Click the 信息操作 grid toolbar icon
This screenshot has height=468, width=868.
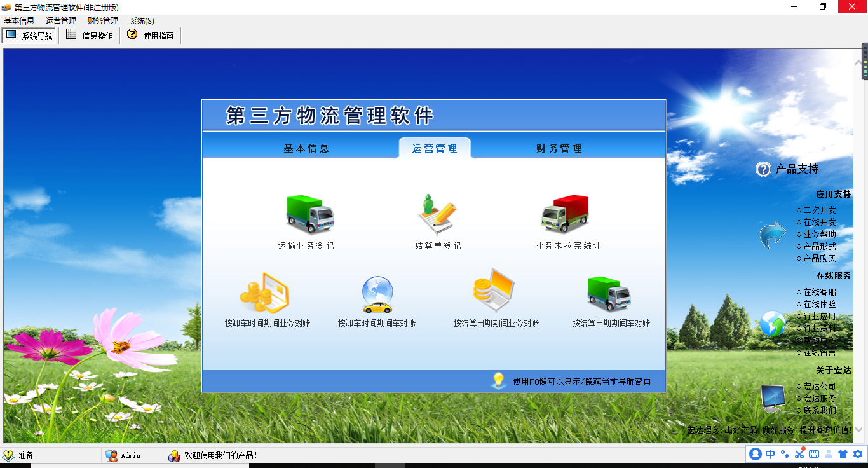[71, 34]
